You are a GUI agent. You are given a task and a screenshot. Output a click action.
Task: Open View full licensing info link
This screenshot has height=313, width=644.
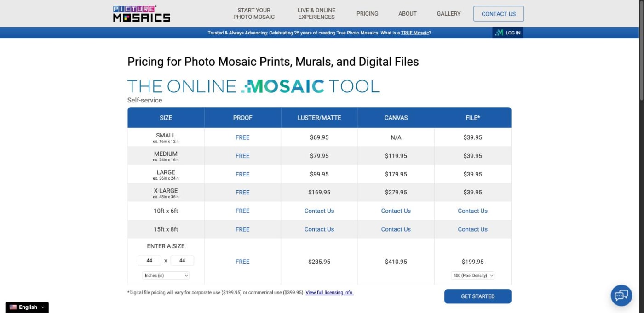[329, 292]
